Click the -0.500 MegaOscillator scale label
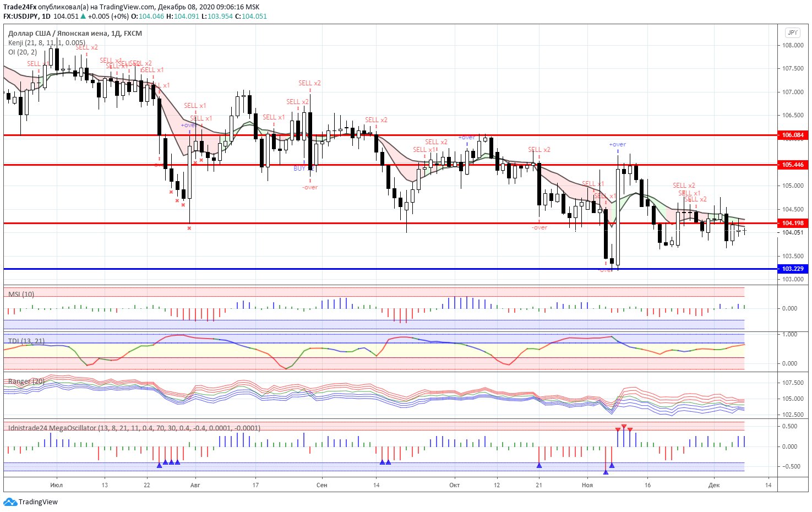812x512 pixels. point(791,466)
